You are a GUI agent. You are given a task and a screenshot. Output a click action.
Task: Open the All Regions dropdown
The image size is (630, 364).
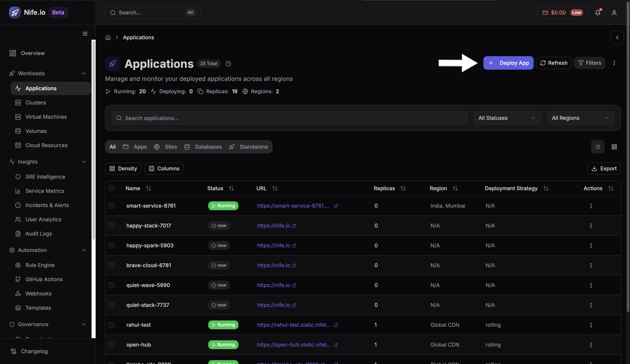(580, 118)
